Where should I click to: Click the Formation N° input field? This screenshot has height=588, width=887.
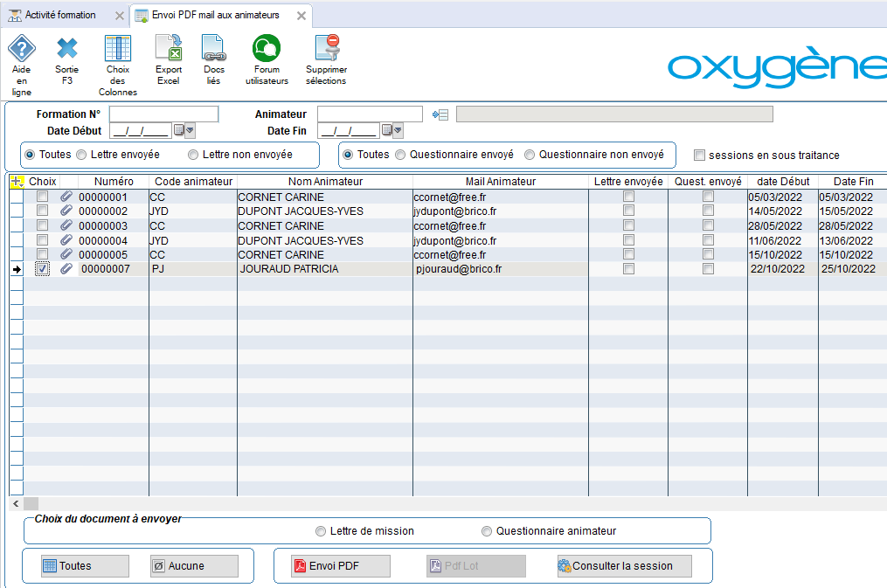(x=163, y=114)
